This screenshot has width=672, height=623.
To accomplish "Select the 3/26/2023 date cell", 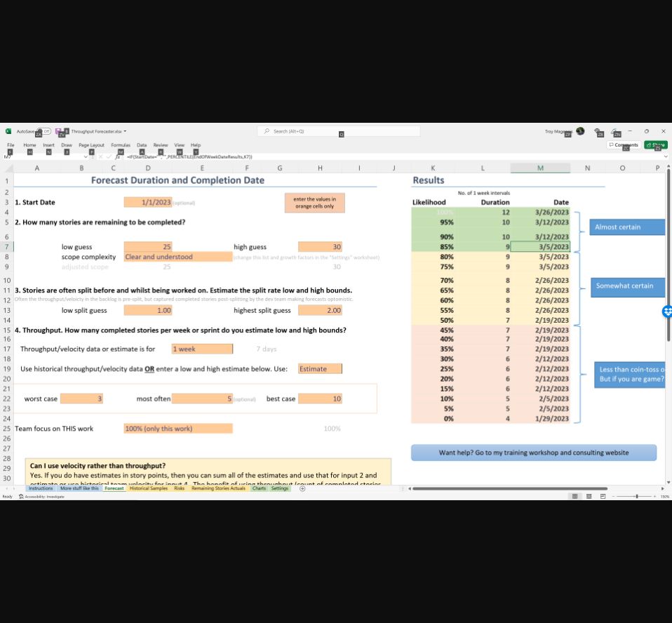I will pos(540,212).
